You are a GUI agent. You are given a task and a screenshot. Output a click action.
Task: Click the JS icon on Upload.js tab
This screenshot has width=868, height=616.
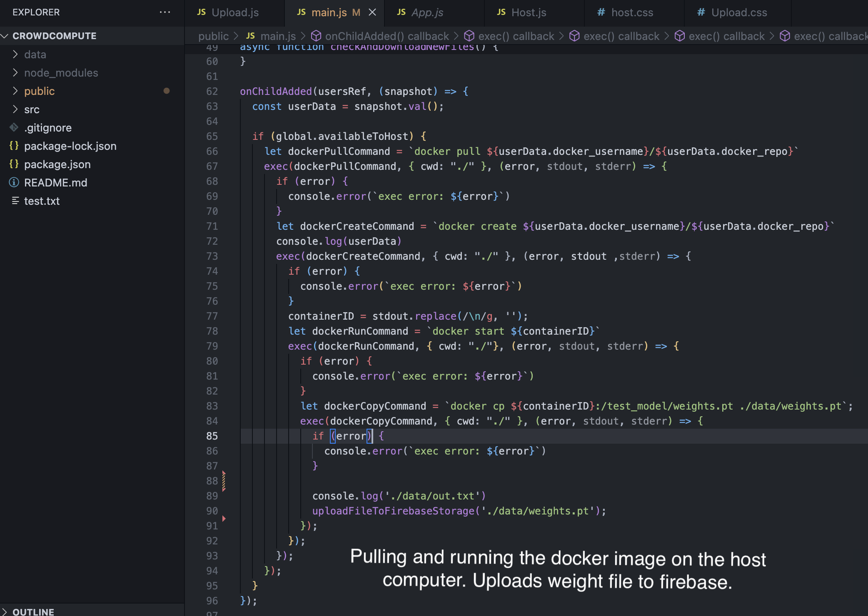click(x=202, y=12)
